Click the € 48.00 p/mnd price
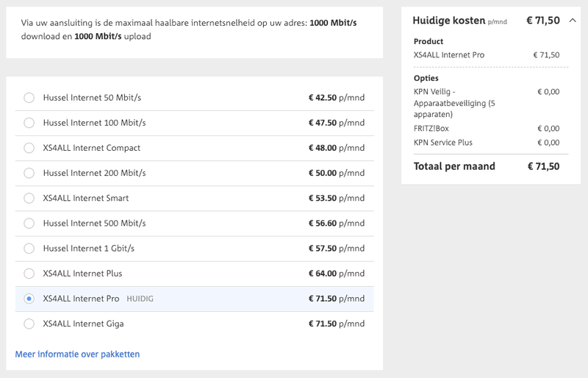588x378 pixels. point(337,148)
